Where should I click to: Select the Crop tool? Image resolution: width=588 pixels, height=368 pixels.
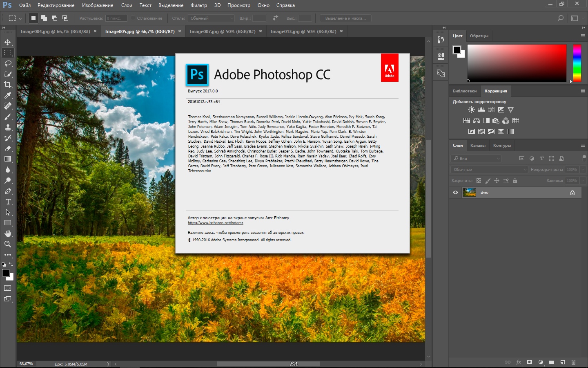(x=8, y=85)
